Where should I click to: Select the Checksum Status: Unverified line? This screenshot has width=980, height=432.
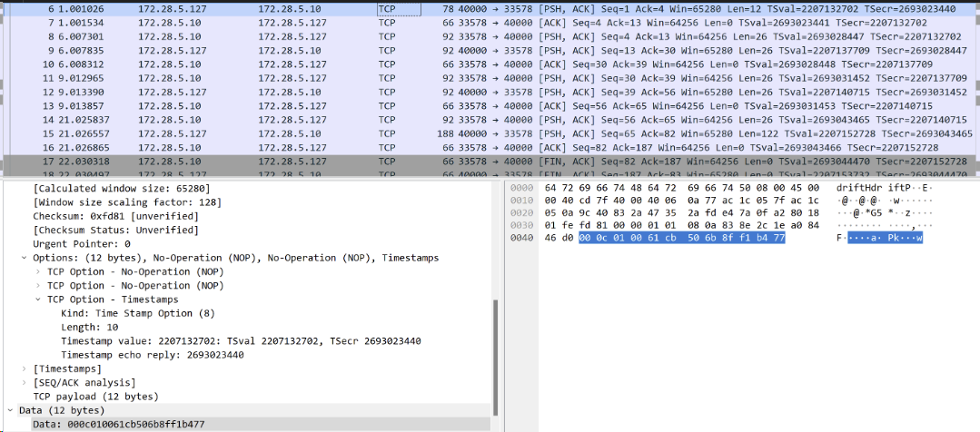(118, 230)
